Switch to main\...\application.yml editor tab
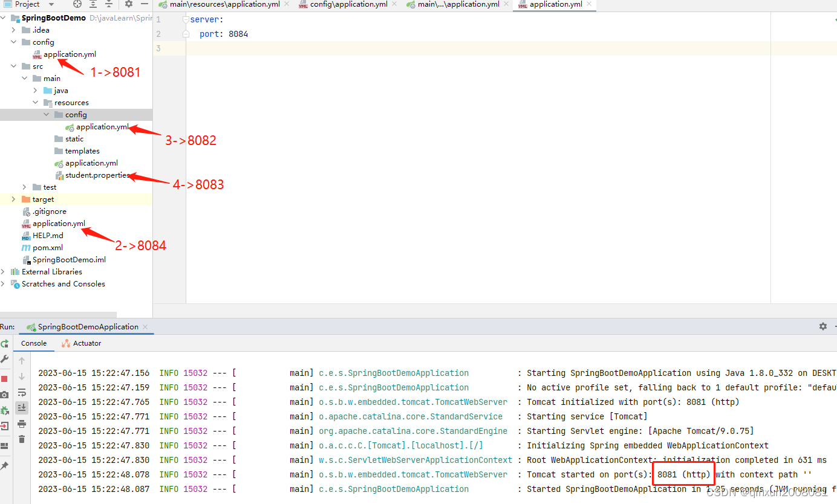 point(458,4)
